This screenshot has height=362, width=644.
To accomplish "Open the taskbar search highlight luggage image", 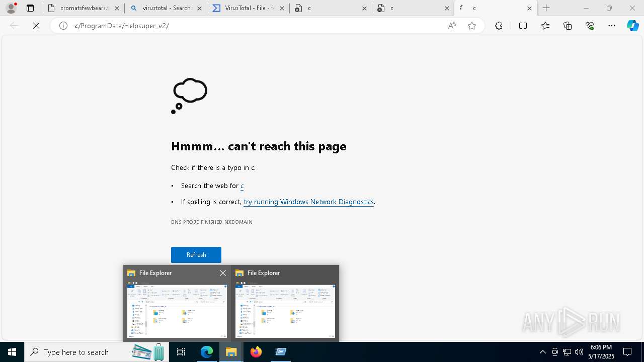I will [x=149, y=352].
